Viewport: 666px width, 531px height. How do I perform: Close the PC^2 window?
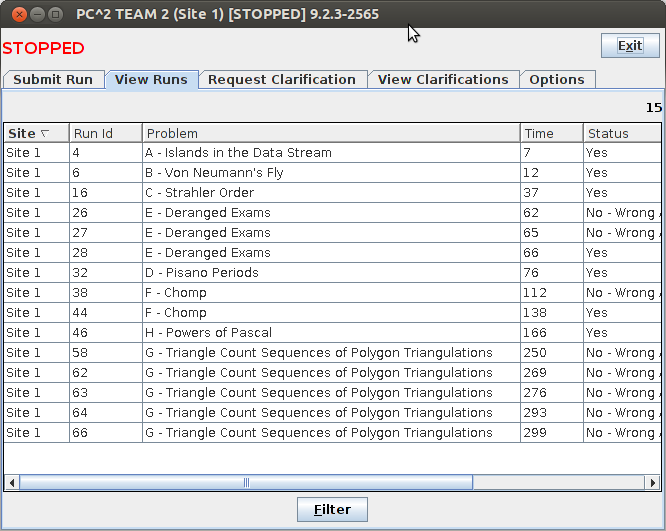(x=15, y=14)
